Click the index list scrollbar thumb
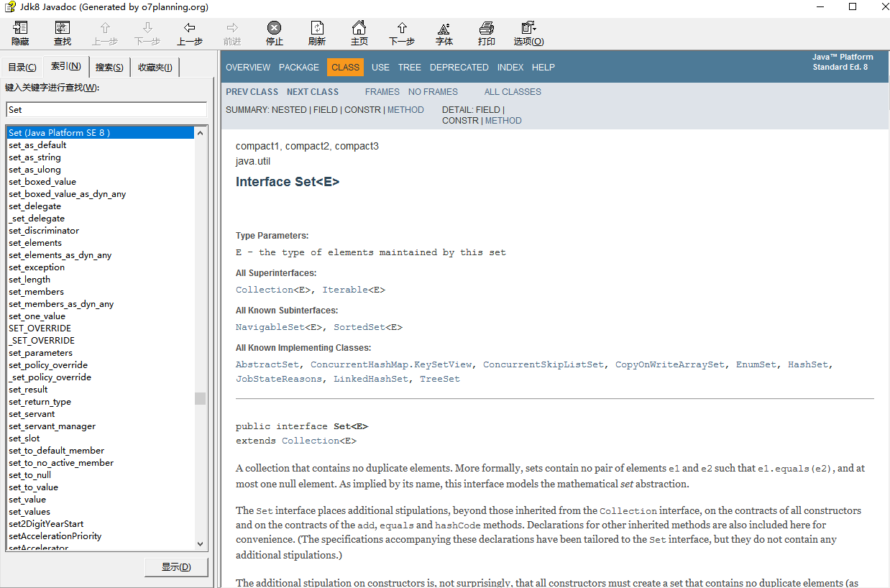The image size is (890, 588). coord(201,398)
